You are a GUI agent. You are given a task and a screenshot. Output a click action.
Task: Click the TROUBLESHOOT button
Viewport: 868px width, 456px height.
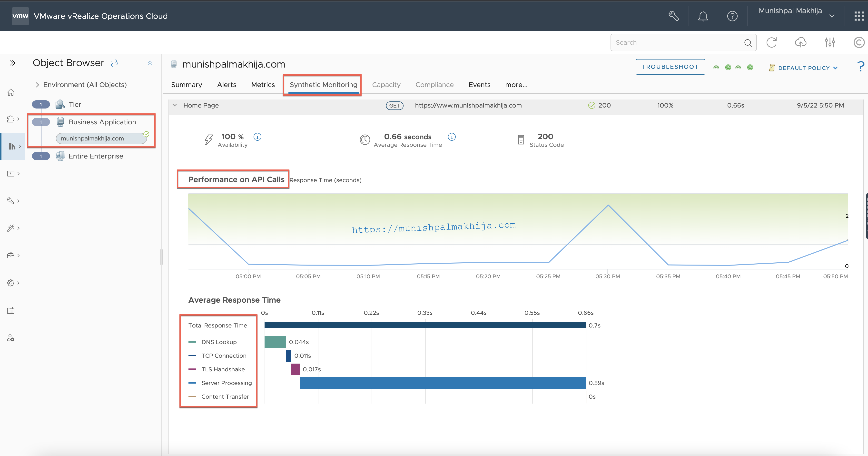click(x=670, y=67)
